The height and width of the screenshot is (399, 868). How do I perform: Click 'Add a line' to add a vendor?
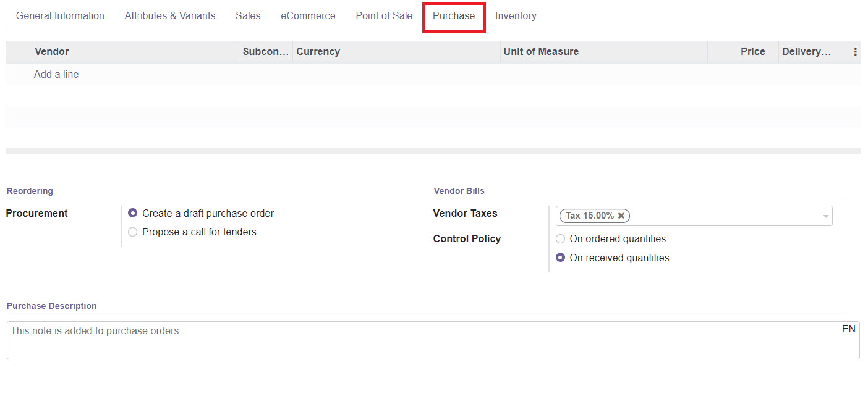tap(56, 74)
